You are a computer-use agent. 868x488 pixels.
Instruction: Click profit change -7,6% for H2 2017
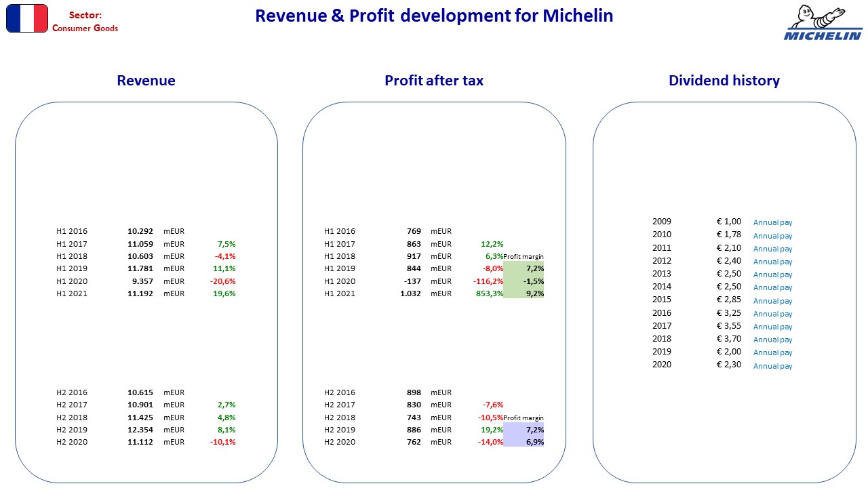coord(493,405)
